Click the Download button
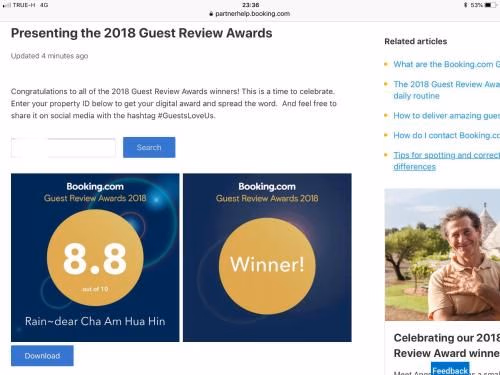 pos(42,356)
